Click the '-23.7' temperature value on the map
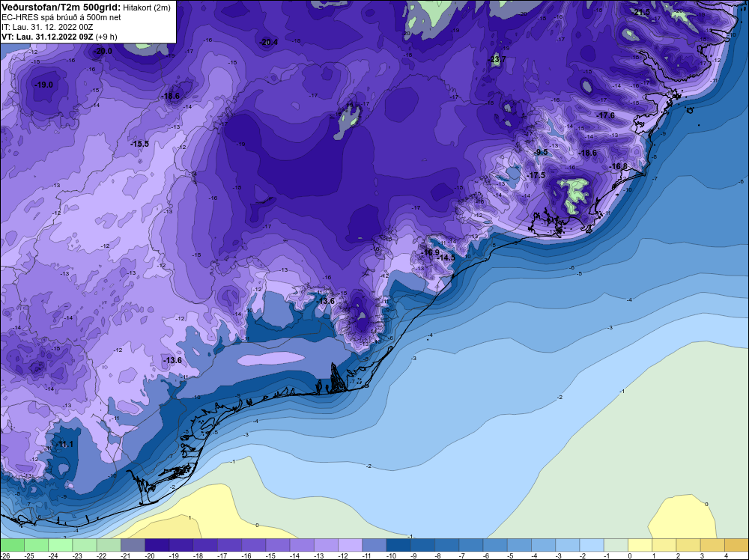Viewport: 749px width, 560px height. [x=497, y=60]
